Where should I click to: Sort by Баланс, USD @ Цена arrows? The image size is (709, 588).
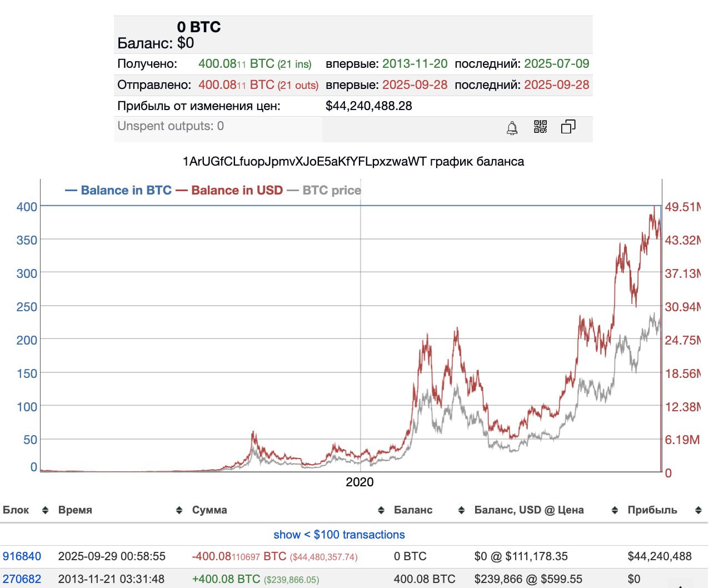click(x=615, y=510)
